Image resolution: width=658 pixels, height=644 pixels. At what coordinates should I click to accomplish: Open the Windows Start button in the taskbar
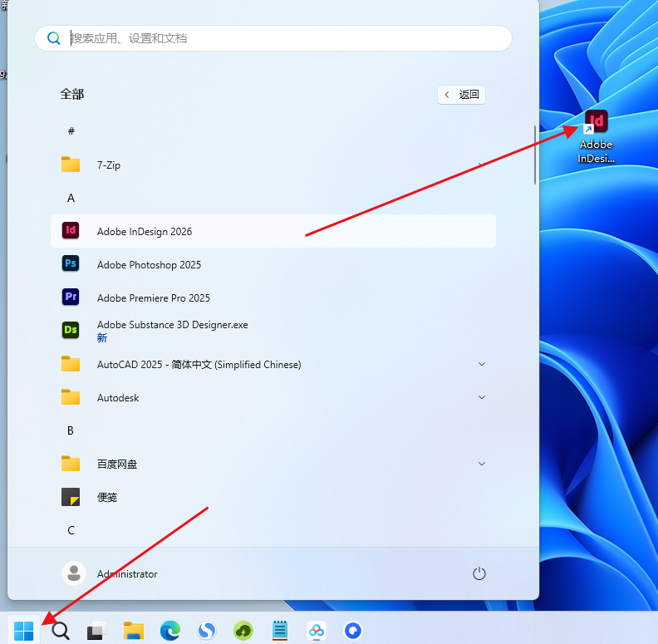point(23,631)
